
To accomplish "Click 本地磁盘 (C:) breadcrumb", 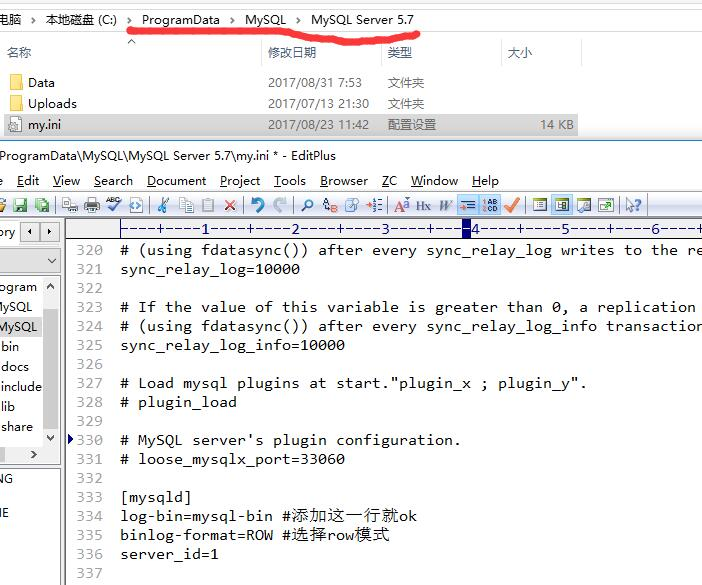I will (81, 20).
